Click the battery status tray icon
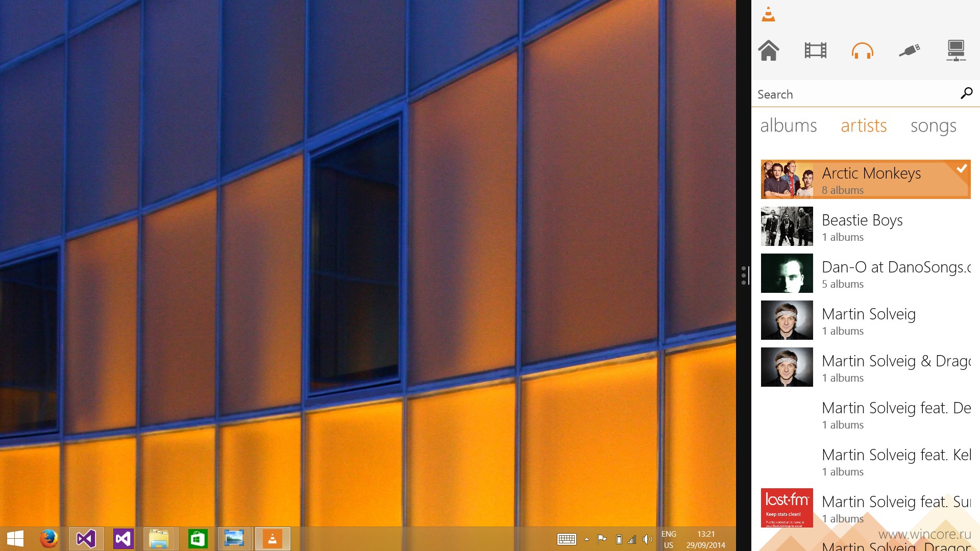The image size is (980, 551). click(x=619, y=539)
